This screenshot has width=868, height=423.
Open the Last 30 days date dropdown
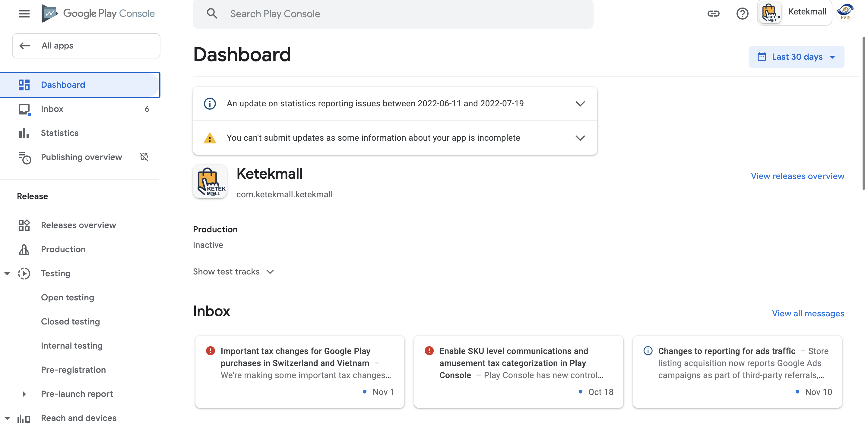click(796, 57)
